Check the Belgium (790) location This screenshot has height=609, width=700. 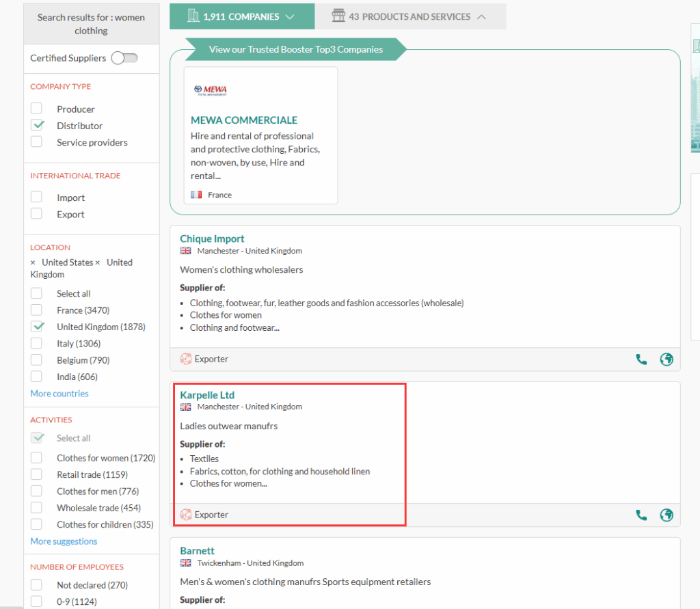click(36, 360)
